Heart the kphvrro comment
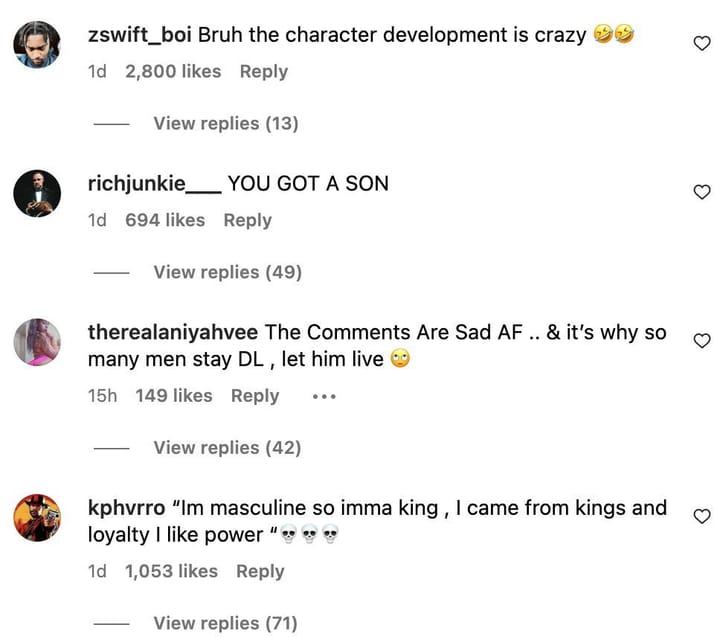This screenshot has width=720, height=637. (x=702, y=516)
